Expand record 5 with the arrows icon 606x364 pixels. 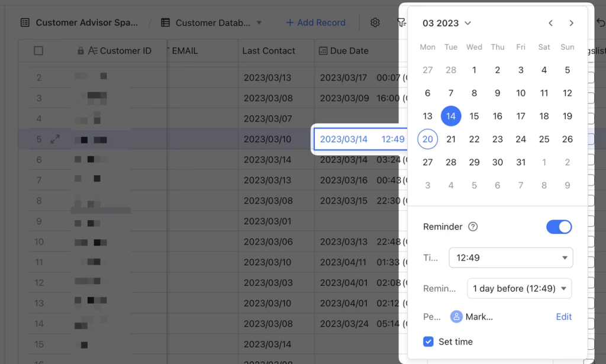55,139
